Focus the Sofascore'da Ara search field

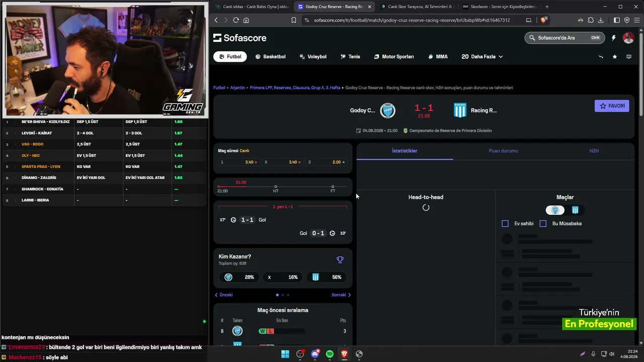click(x=563, y=38)
